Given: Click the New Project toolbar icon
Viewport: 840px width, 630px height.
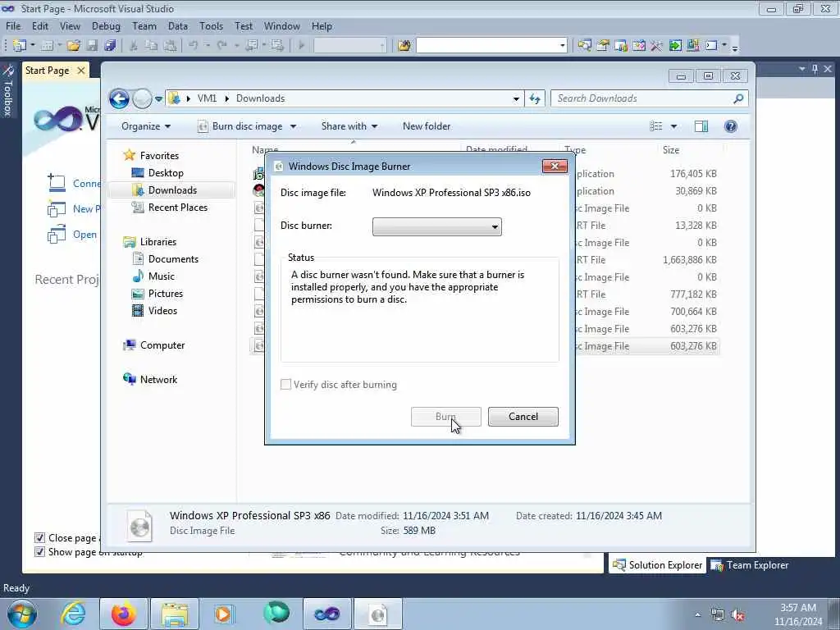Looking at the screenshot, I should click(20, 46).
